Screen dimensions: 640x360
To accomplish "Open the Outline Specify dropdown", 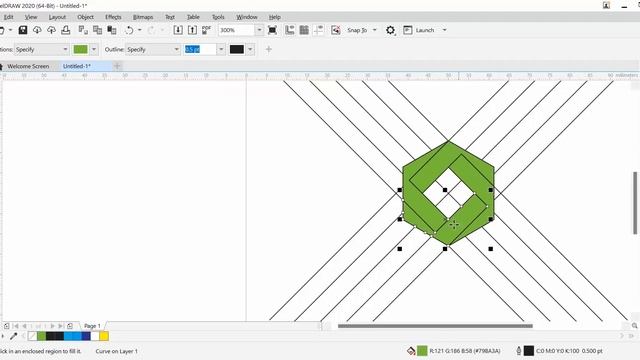I will 153,49.
